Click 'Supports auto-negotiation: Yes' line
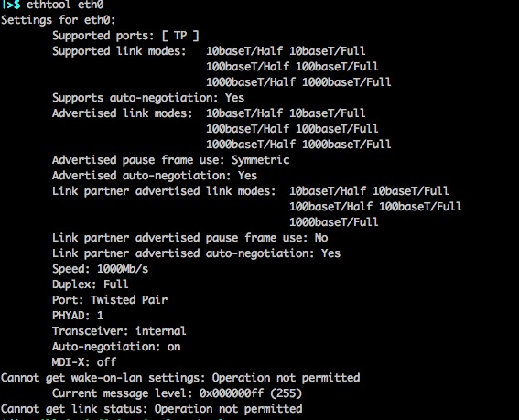 point(148,98)
